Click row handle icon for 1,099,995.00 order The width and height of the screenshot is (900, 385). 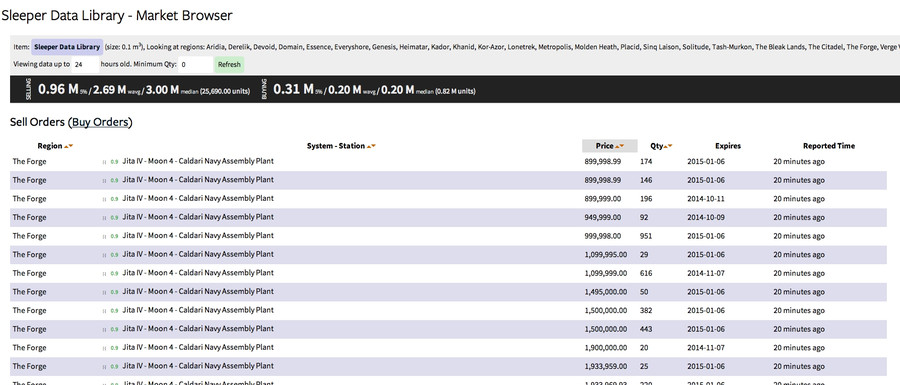[104, 255]
